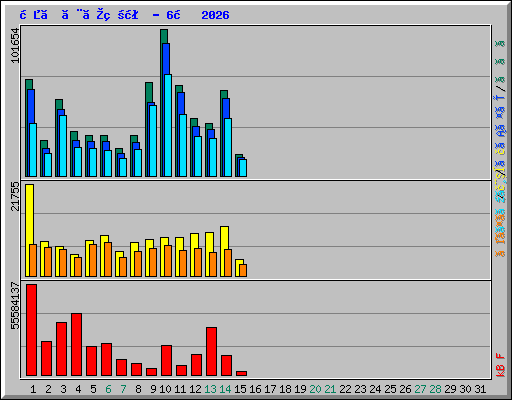Click day label 15 on the axis
Viewport: 512px width, 400px height.
click(x=240, y=389)
